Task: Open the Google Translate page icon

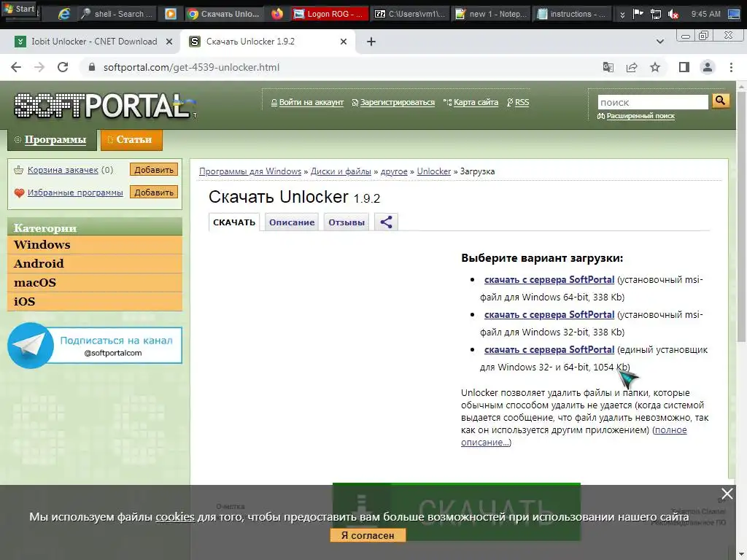Action: [608, 67]
